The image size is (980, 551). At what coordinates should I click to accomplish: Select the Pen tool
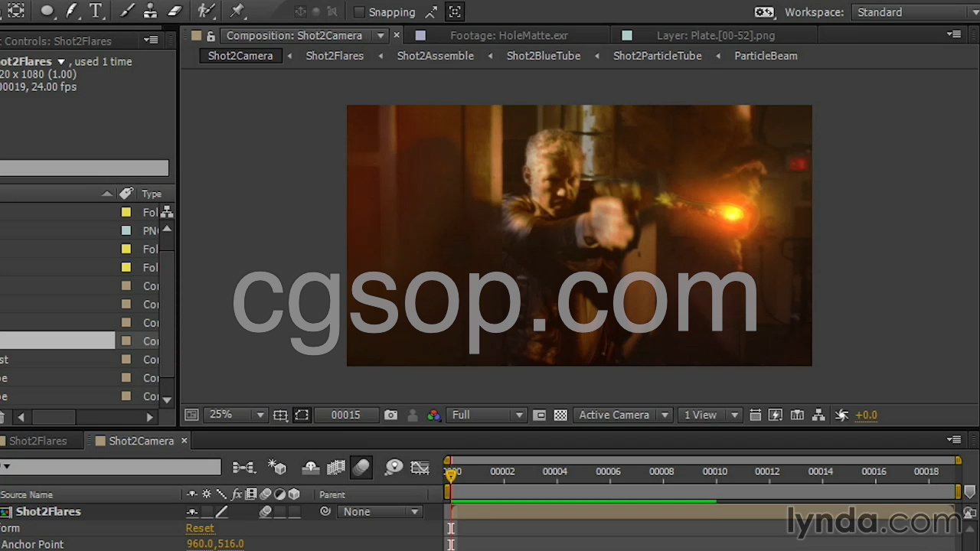coord(71,11)
